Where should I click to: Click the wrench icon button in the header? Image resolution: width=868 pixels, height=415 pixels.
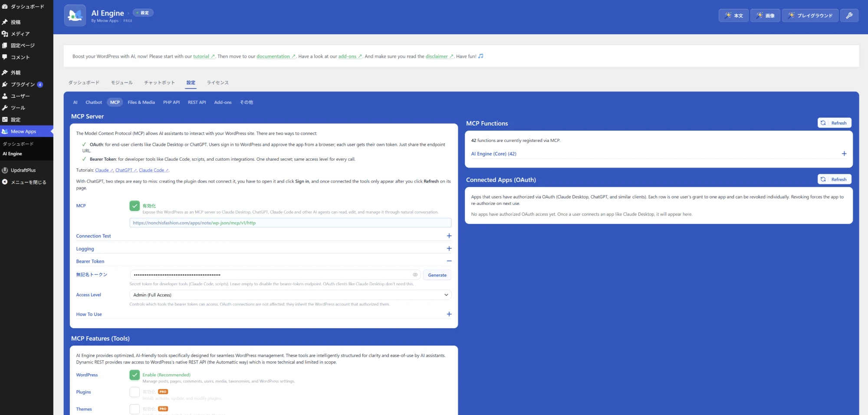[849, 16]
